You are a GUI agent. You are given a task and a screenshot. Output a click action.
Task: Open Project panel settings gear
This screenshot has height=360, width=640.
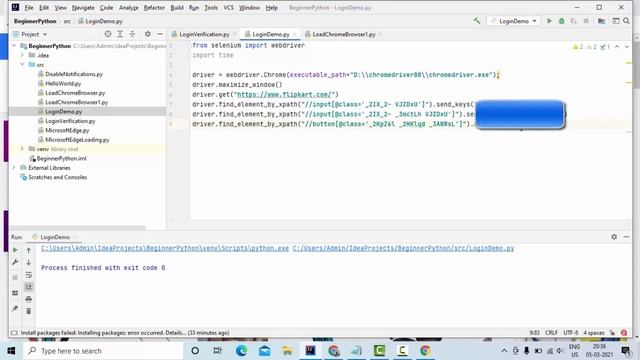147,34
